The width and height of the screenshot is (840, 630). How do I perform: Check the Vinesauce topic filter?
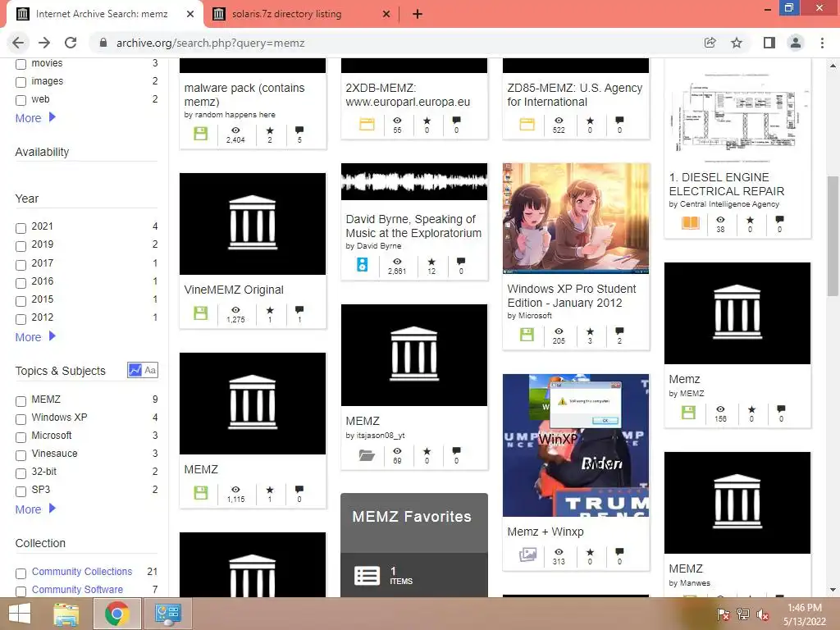pyautogui.click(x=21, y=455)
